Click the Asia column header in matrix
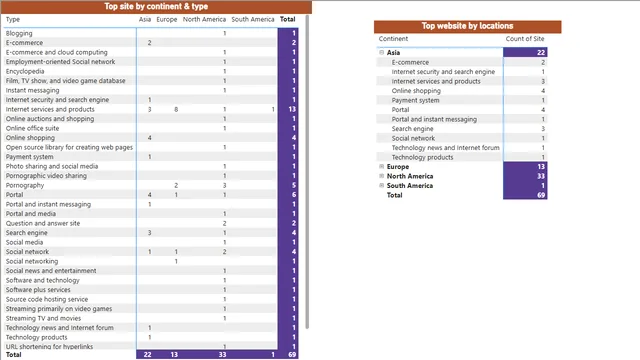Screen dimensions: 640x360 [x=144, y=19]
